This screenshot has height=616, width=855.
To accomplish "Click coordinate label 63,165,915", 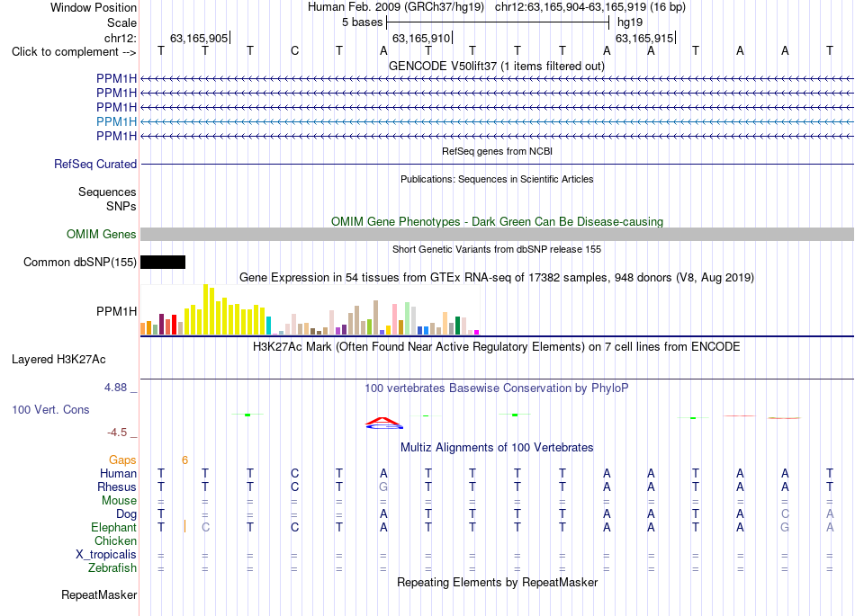I will tap(644, 38).
